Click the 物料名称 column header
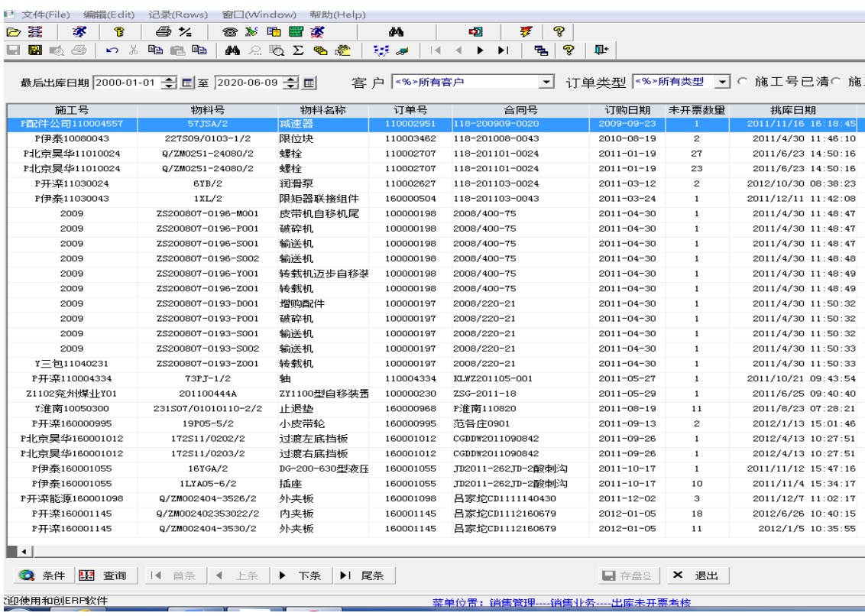Viewport: 865px width, 616px height. point(322,110)
